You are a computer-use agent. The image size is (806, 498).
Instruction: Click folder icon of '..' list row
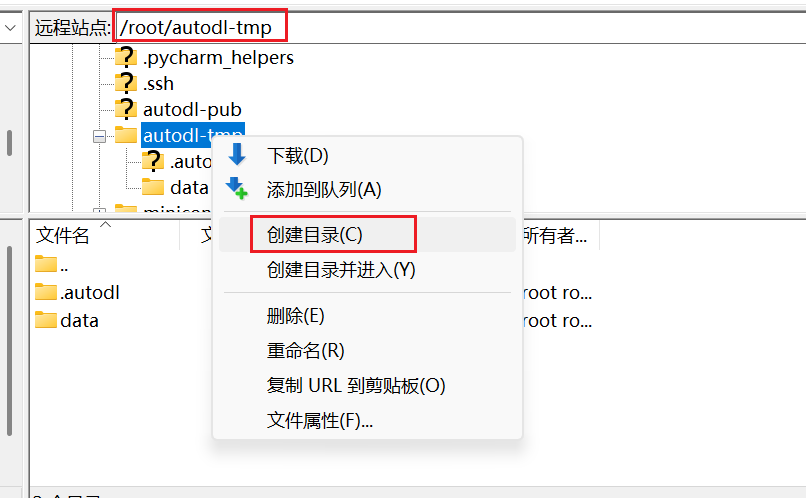point(46,264)
